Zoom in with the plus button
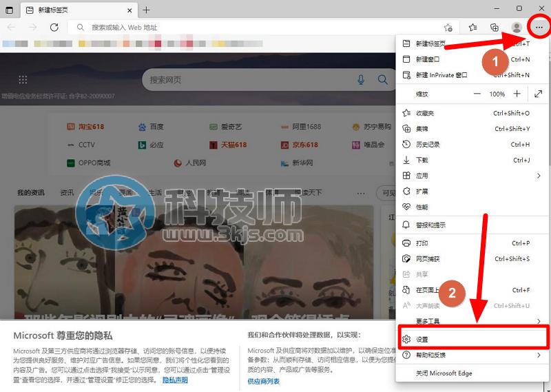551x392 pixels. (x=517, y=94)
